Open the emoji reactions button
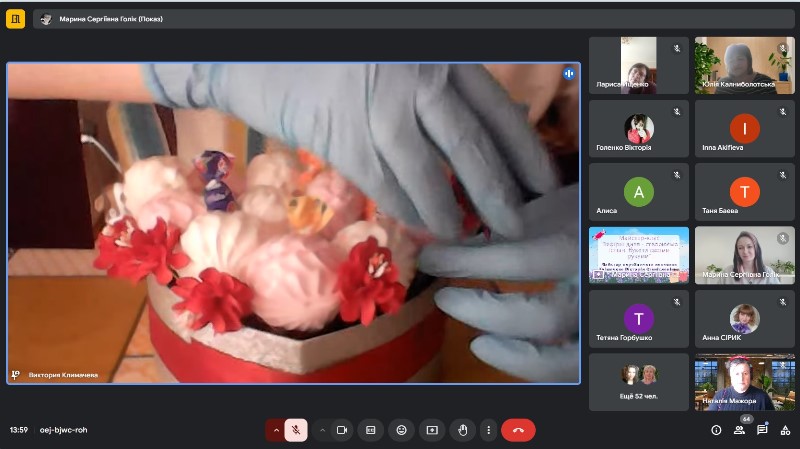Screen dimensions: 800x449 point(402,430)
